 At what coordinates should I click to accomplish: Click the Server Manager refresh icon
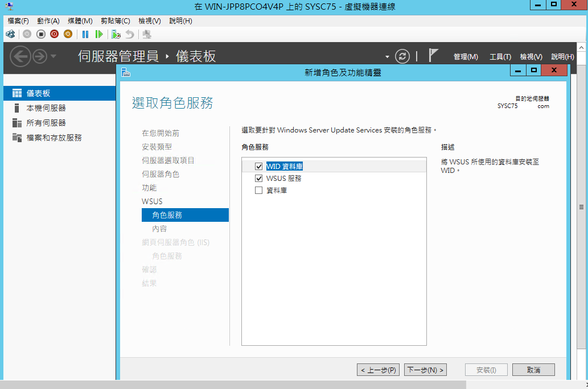[x=402, y=57]
